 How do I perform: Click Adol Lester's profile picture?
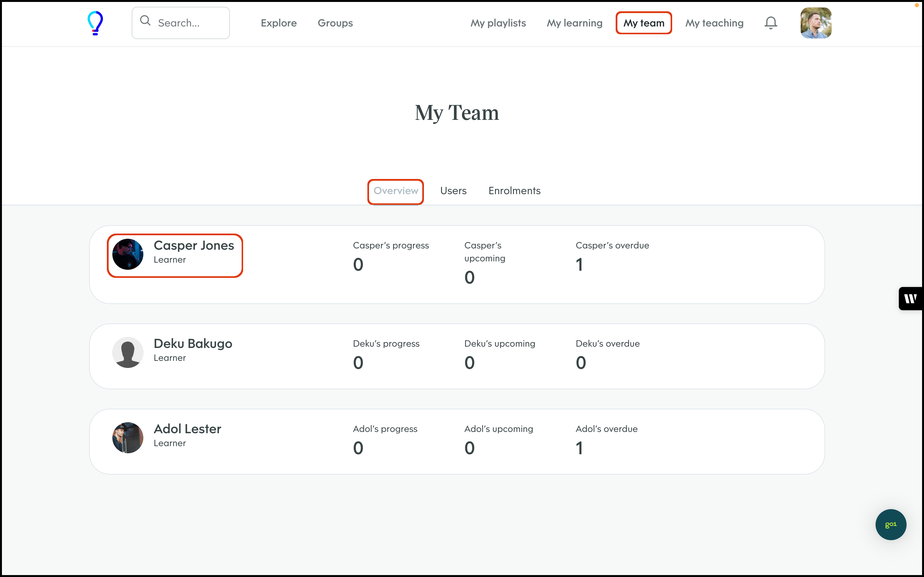click(128, 438)
